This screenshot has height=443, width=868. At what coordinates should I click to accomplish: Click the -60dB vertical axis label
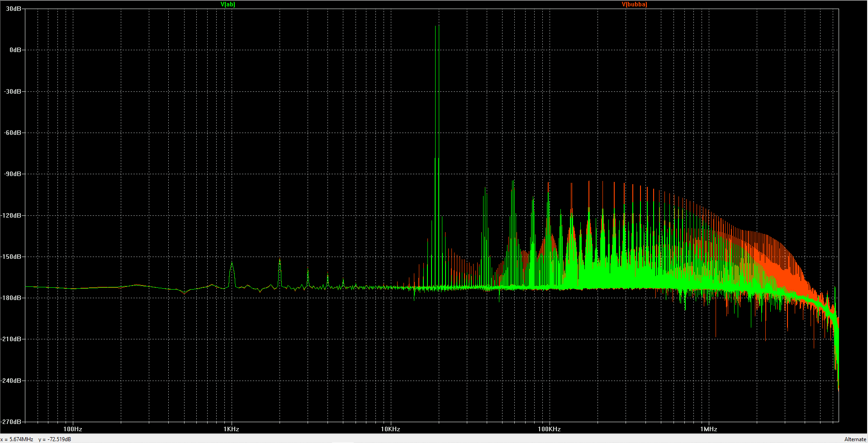coord(13,133)
